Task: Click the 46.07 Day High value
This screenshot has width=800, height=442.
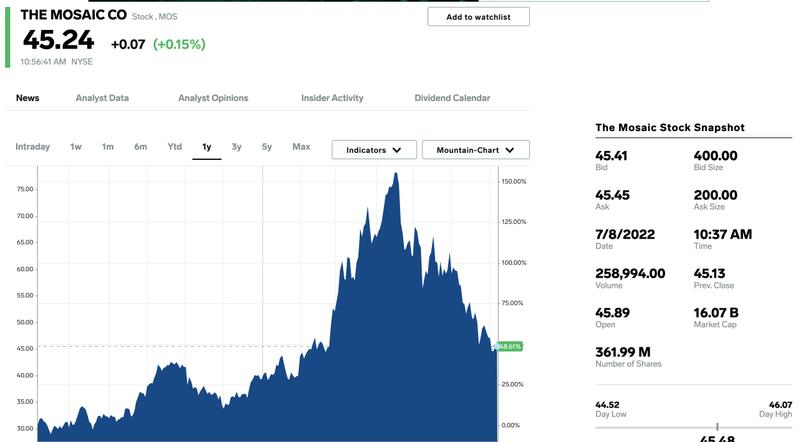Action: click(x=781, y=405)
